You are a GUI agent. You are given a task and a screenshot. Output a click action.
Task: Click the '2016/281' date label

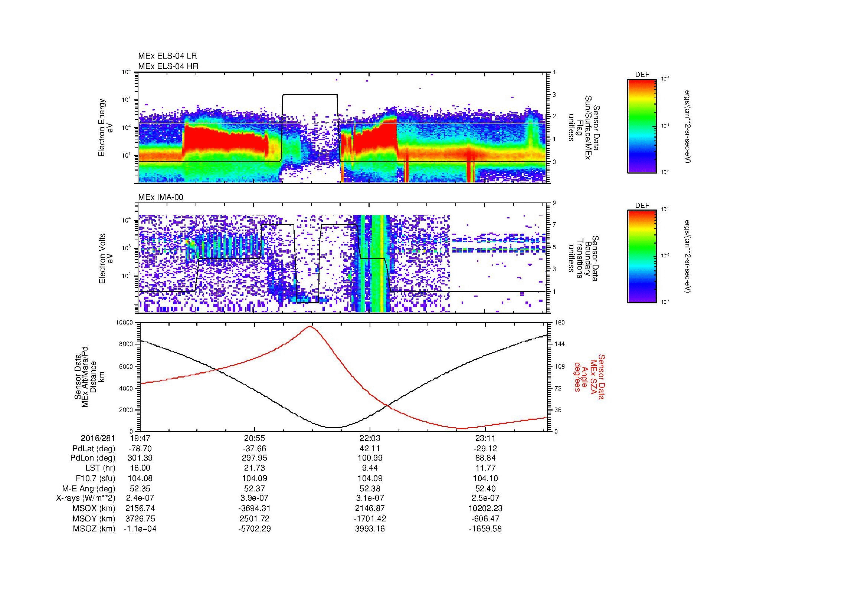point(98,438)
